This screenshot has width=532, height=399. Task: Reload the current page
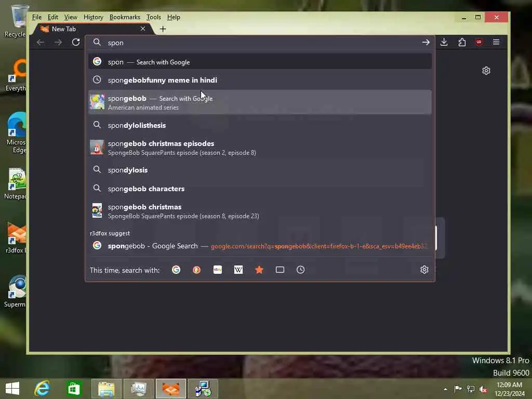click(76, 42)
